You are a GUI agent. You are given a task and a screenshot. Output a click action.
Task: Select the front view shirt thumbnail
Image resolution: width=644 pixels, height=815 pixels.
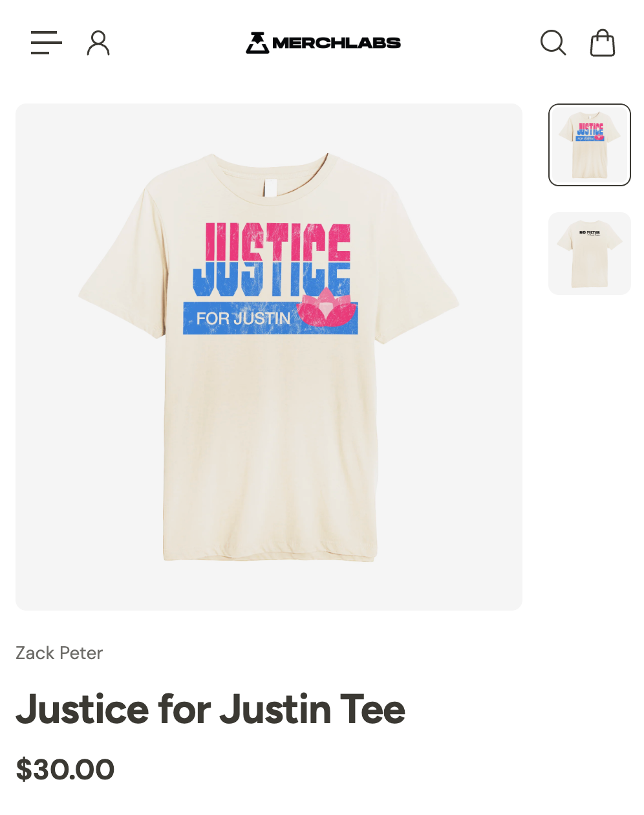[590, 145]
